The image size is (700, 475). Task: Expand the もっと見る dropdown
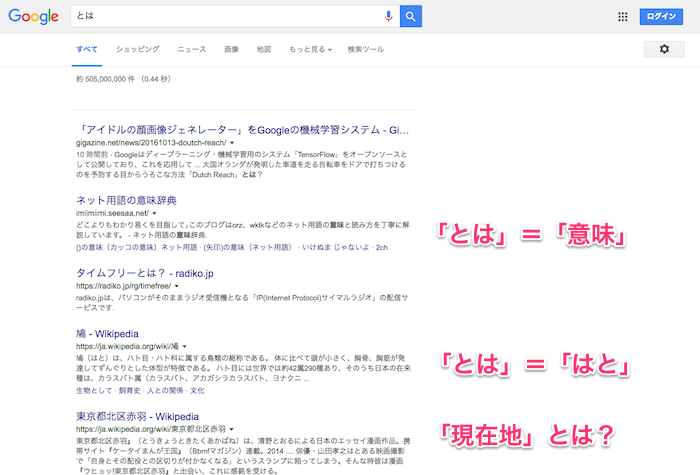[x=310, y=49]
